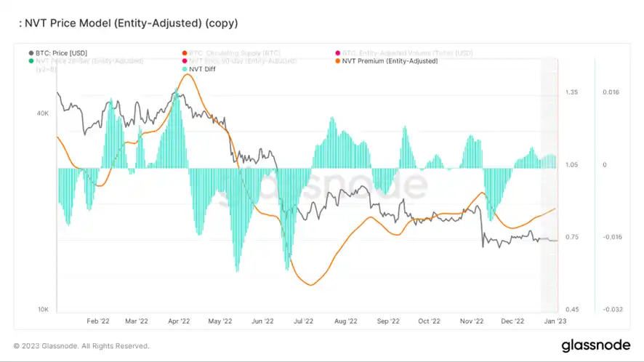Click the 1.35 NVT premium axis label
644x362 pixels.
572,92
